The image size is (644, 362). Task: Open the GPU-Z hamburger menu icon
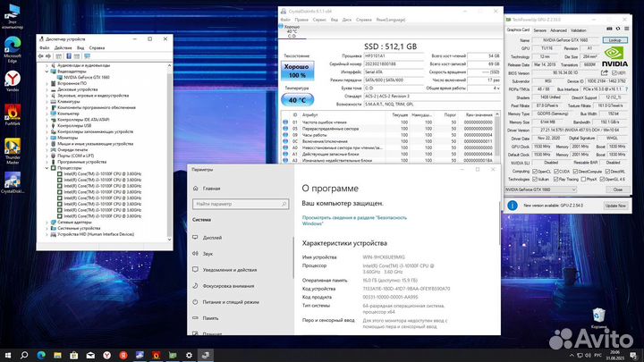pyautogui.click(x=626, y=29)
